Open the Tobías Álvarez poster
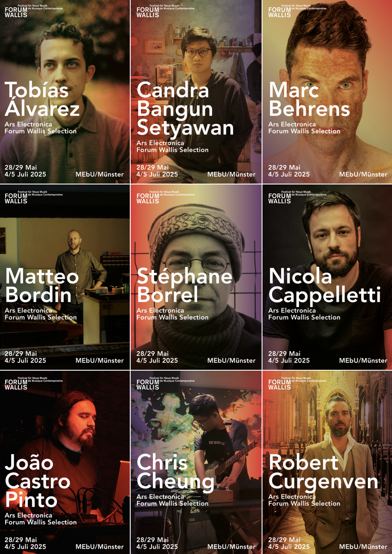This screenshot has height=554, width=392. [65, 92]
